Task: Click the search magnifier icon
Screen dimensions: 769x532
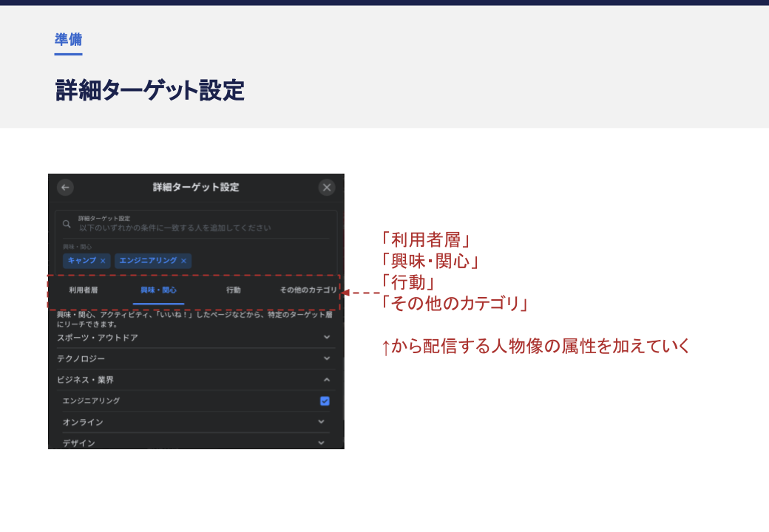Action: pyautogui.click(x=67, y=224)
